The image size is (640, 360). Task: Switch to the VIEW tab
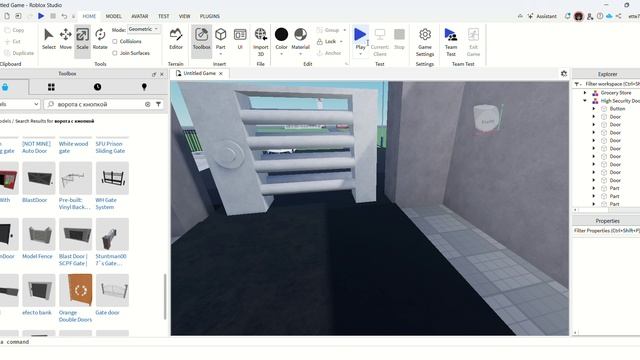(184, 16)
